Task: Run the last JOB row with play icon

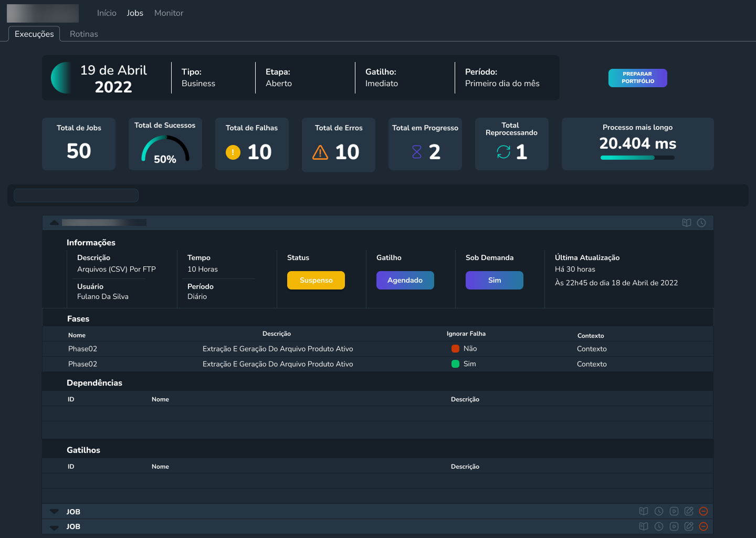Action: (674, 526)
